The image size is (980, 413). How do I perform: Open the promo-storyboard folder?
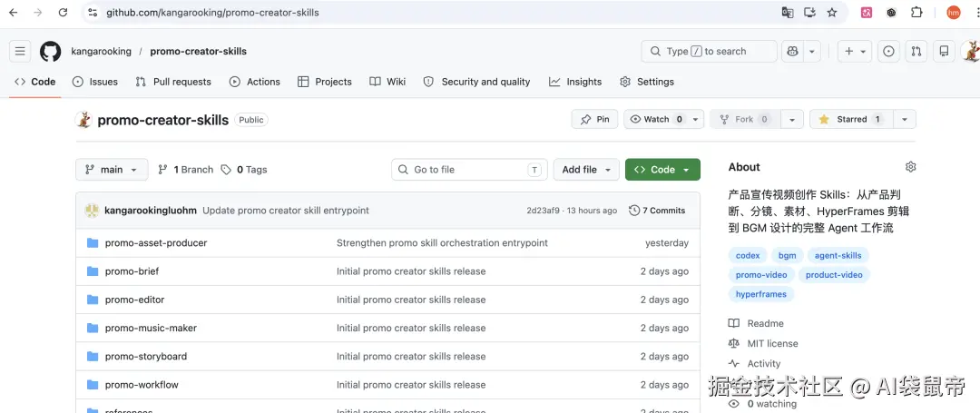click(145, 356)
